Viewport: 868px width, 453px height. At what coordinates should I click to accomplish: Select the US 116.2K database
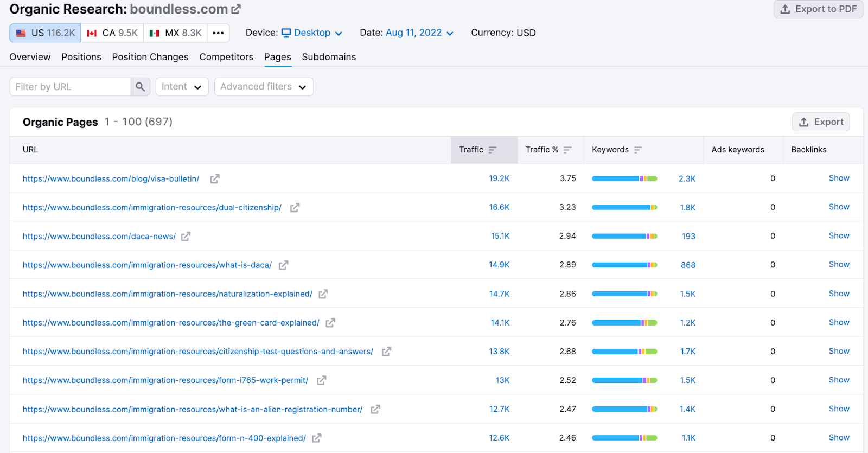coord(46,33)
